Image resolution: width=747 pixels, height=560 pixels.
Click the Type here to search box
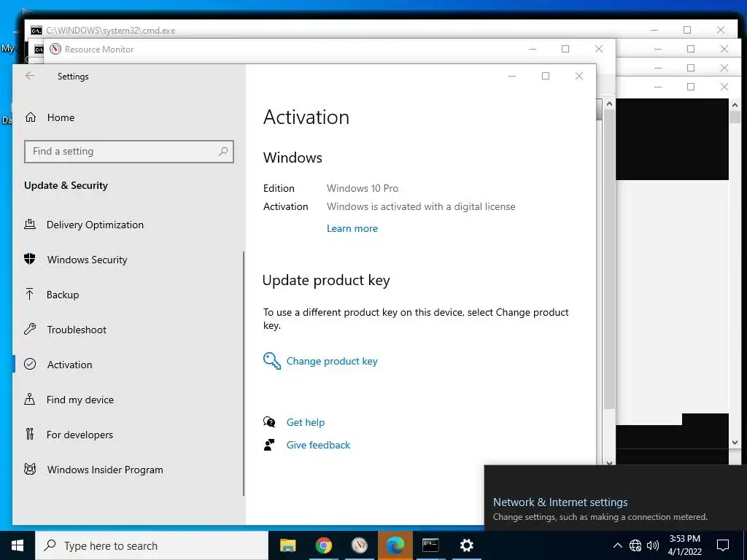coord(152,545)
